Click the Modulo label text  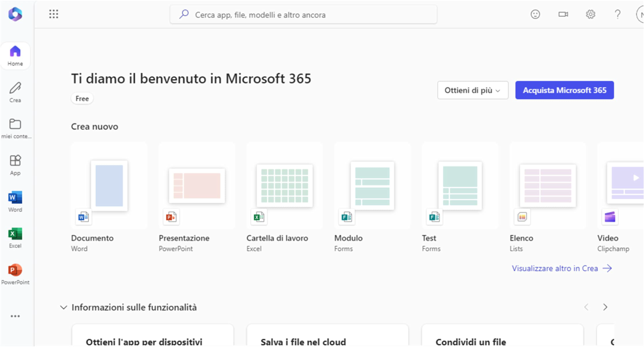[348, 238]
